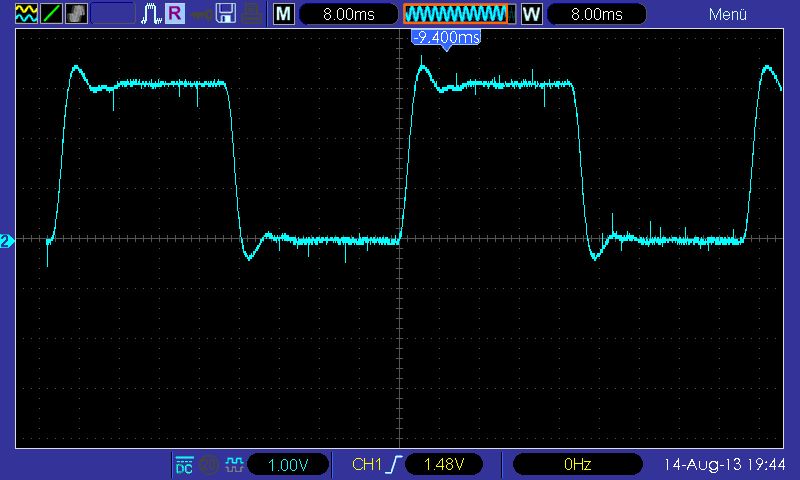The height and width of the screenshot is (480, 800).
Task: Click the square wave digital filter icon
Action: pos(234,465)
